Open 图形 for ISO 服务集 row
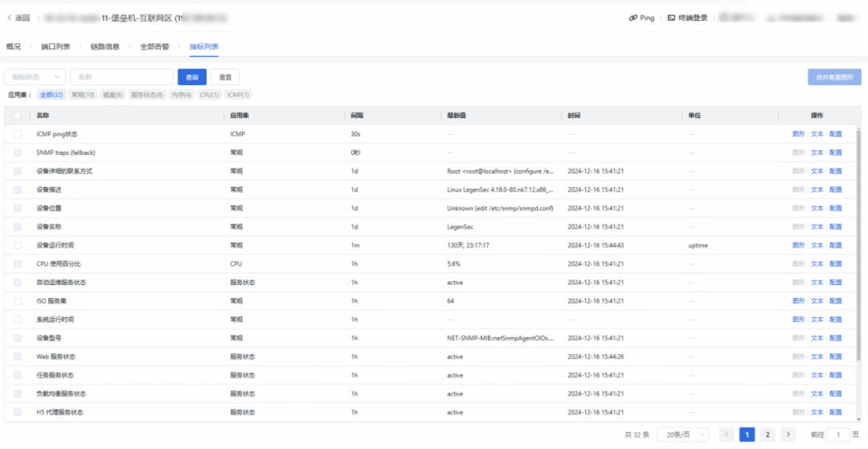 click(799, 301)
